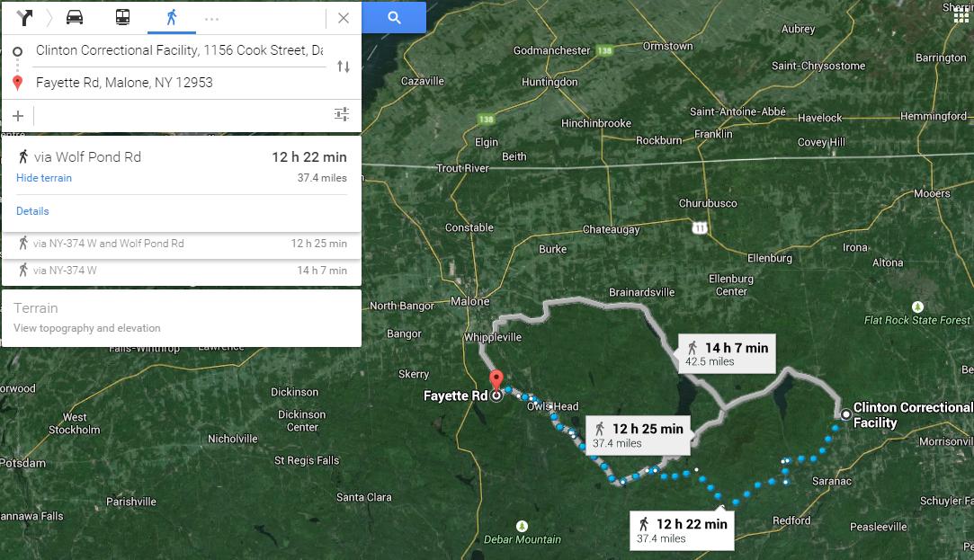
Task: Expand the 14 h 7 min via NY-374 W route
Action: coord(181,271)
